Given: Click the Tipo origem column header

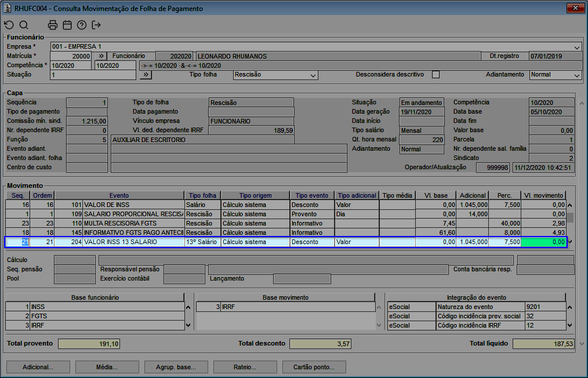Looking at the screenshot, I should tap(255, 195).
